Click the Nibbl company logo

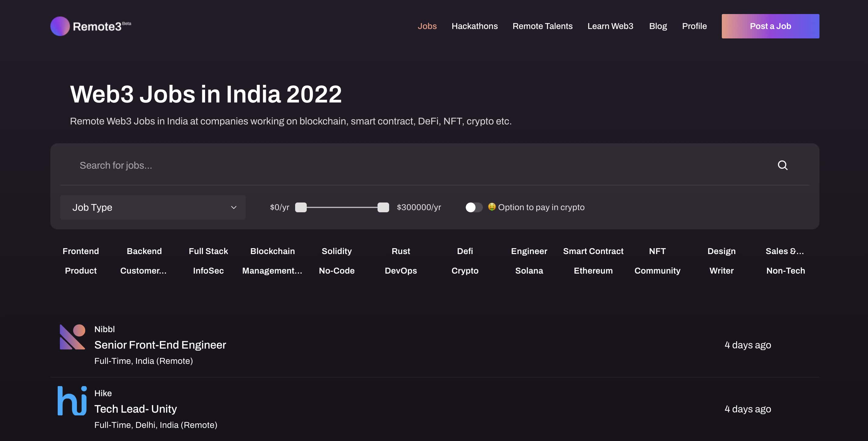coord(72,337)
